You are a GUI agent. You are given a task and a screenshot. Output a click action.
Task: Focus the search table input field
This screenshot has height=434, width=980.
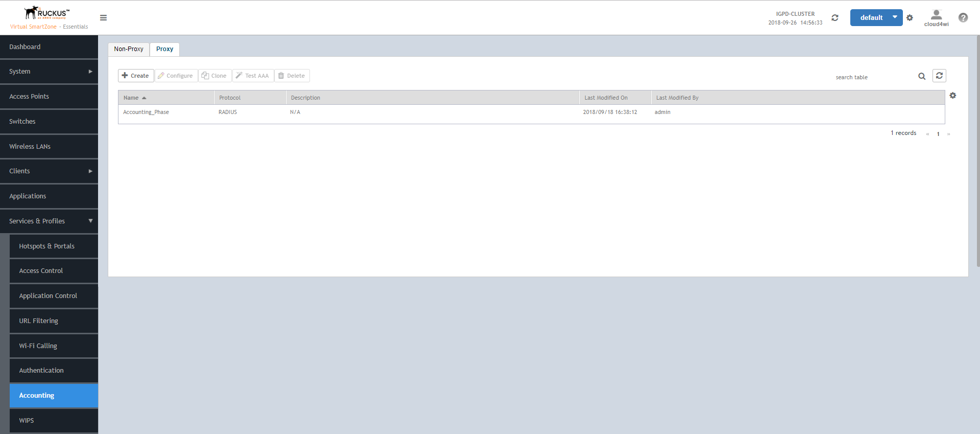[x=874, y=77]
